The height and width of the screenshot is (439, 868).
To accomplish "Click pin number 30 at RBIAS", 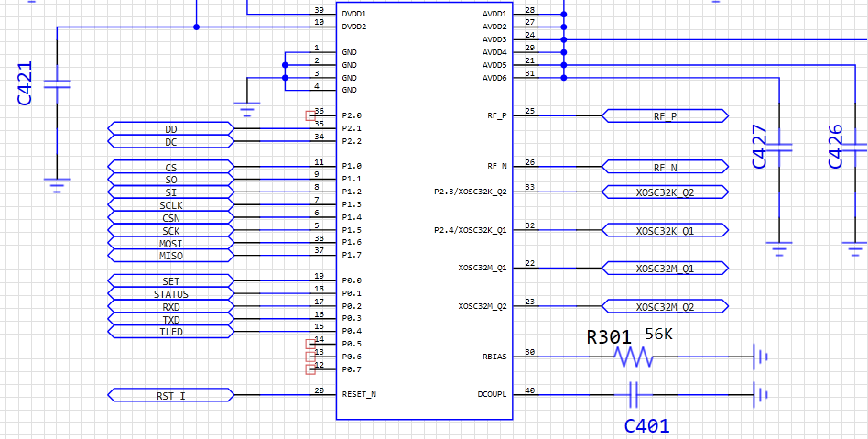I will [x=530, y=353].
